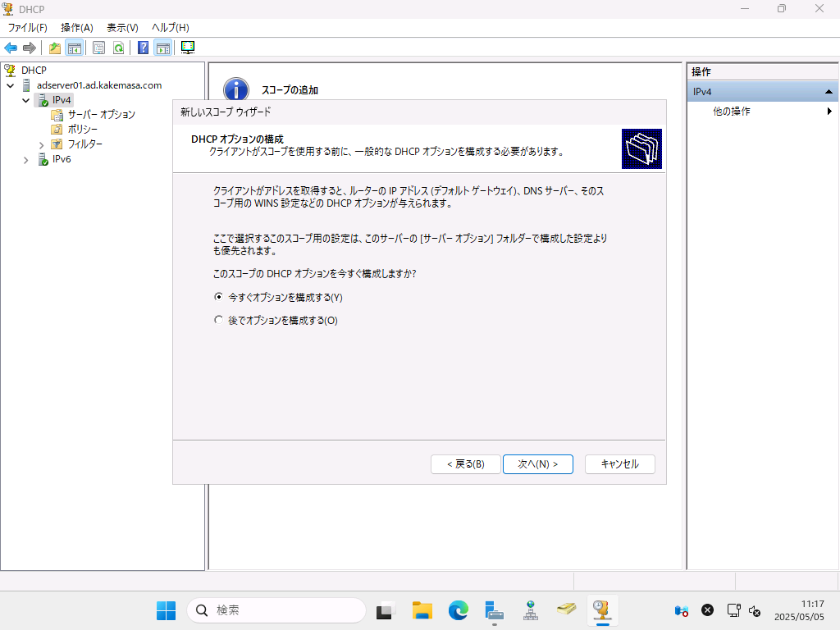Screen dimensions: 840x630
Task: Select adserver01.ad.kakemasa.com server node
Action: pos(99,85)
